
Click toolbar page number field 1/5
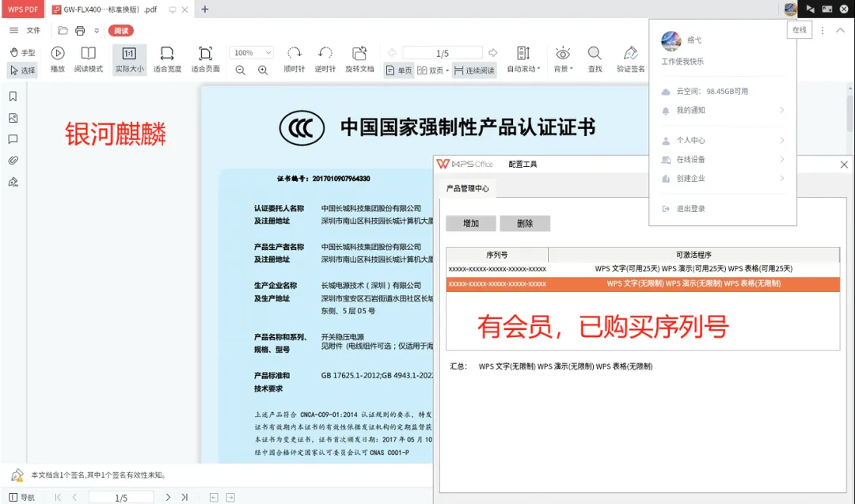443,53
